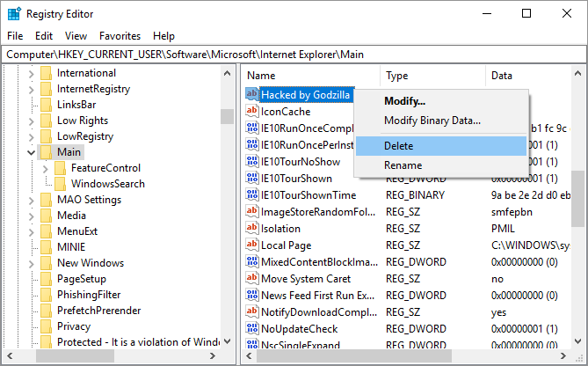The image size is (588, 366).
Task: Click the string icon beside Local Page
Action: pos(251,245)
